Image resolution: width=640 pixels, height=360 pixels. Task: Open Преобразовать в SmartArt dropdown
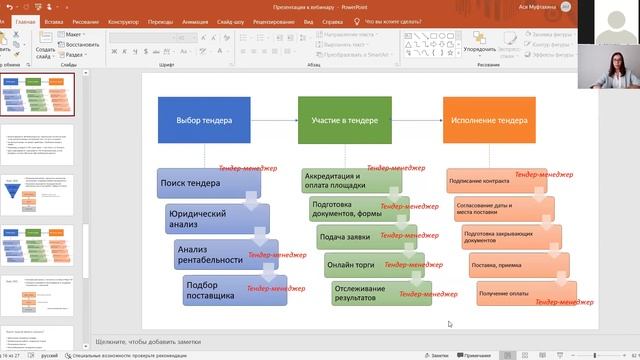[x=354, y=54]
